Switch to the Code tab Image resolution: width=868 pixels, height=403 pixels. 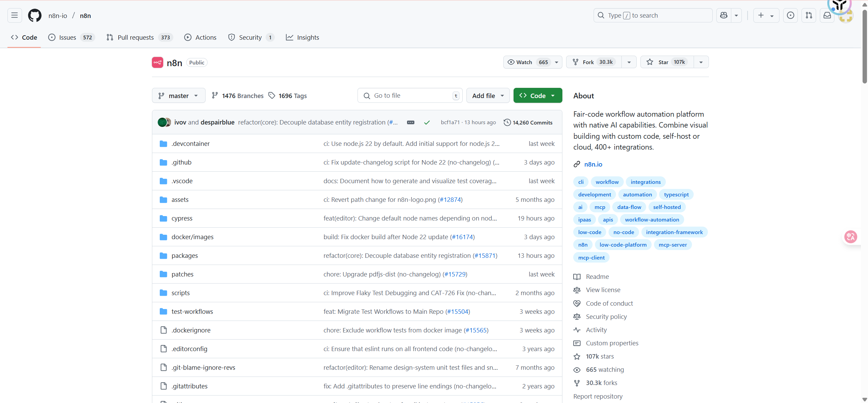click(x=24, y=37)
